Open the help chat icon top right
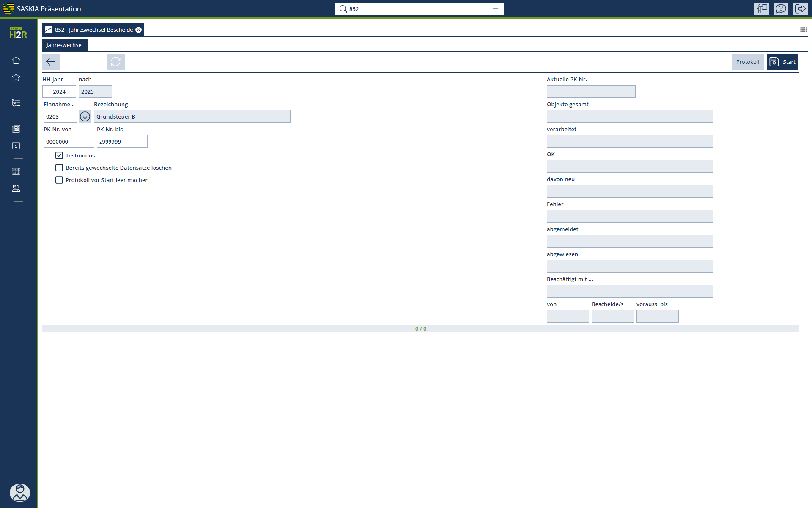The image size is (812, 508). pos(781,8)
